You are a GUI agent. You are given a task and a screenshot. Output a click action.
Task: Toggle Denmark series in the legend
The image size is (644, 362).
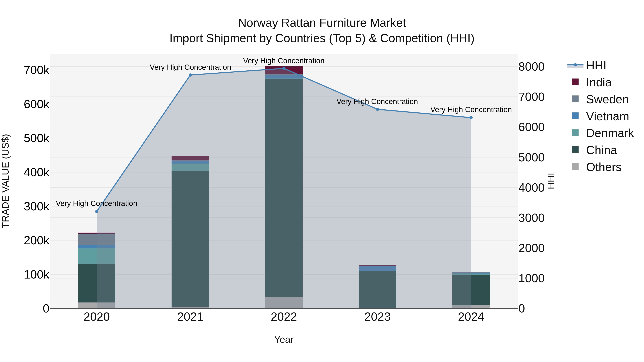click(x=603, y=133)
